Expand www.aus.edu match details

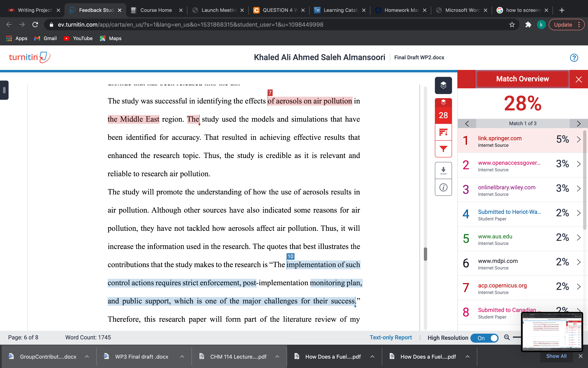tap(579, 238)
